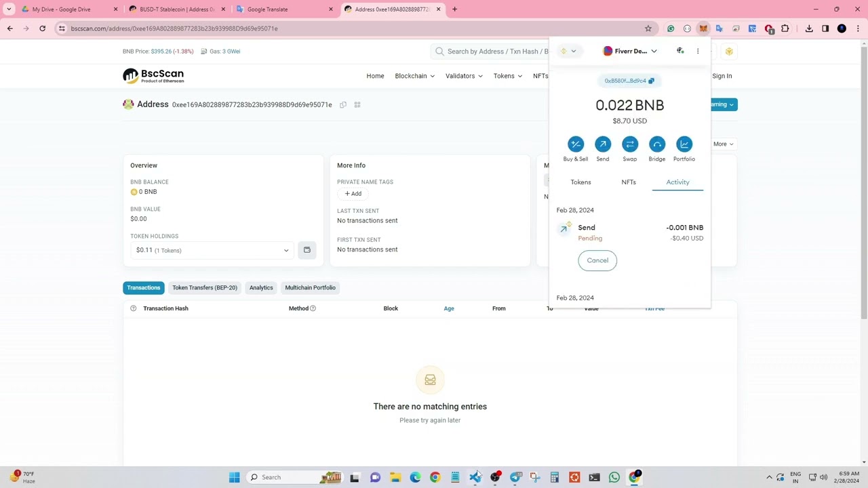Click MetaMask connected sites globe icon
This screenshot has width=868, height=488.
680,52
